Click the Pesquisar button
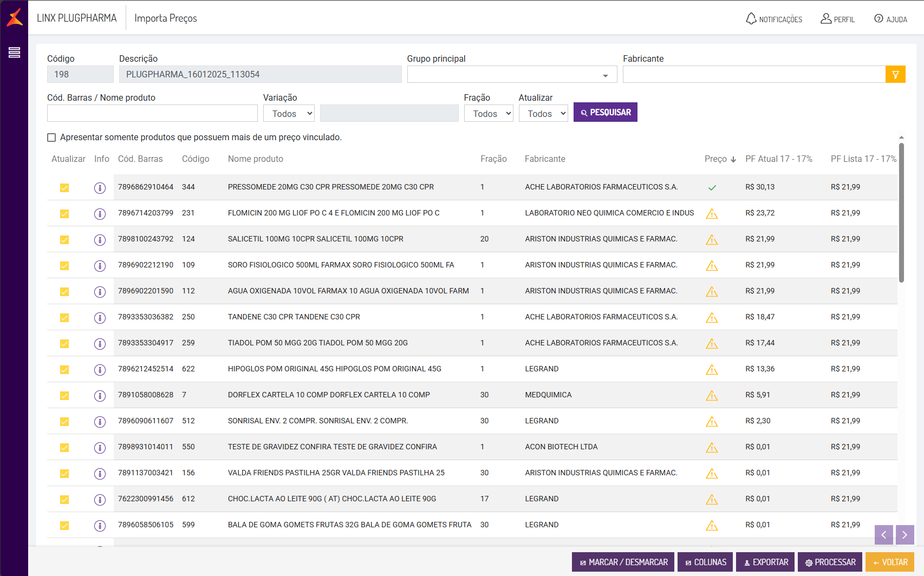 (605, 113)
